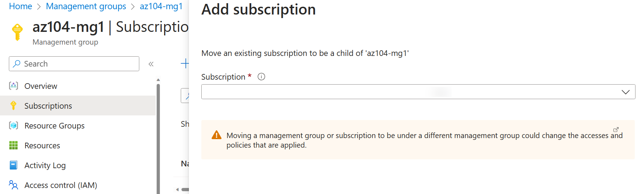Click the Access control (IAM) icon

click(x=13, y=185)
